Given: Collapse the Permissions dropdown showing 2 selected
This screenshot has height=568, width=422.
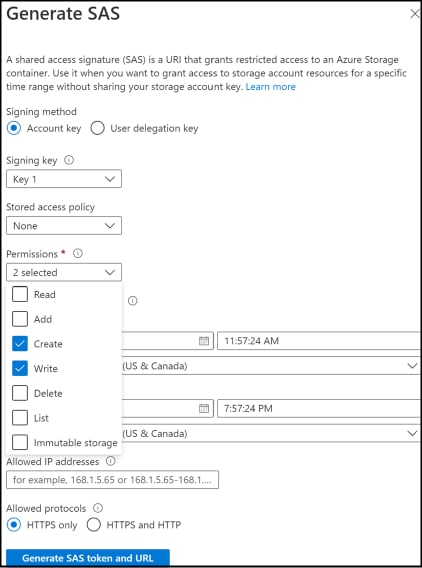Looking at the screenshot, I should (64, 272).
